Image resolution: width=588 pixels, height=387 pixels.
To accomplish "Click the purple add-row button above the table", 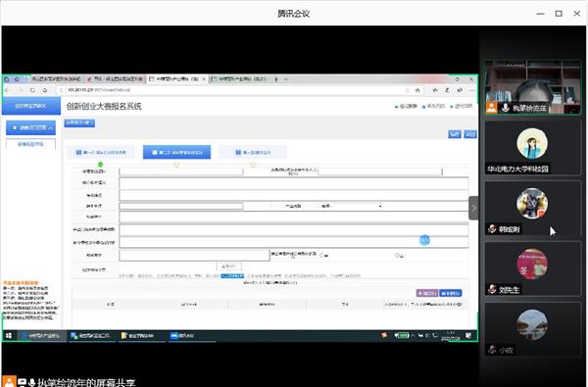I will [427, 293].
